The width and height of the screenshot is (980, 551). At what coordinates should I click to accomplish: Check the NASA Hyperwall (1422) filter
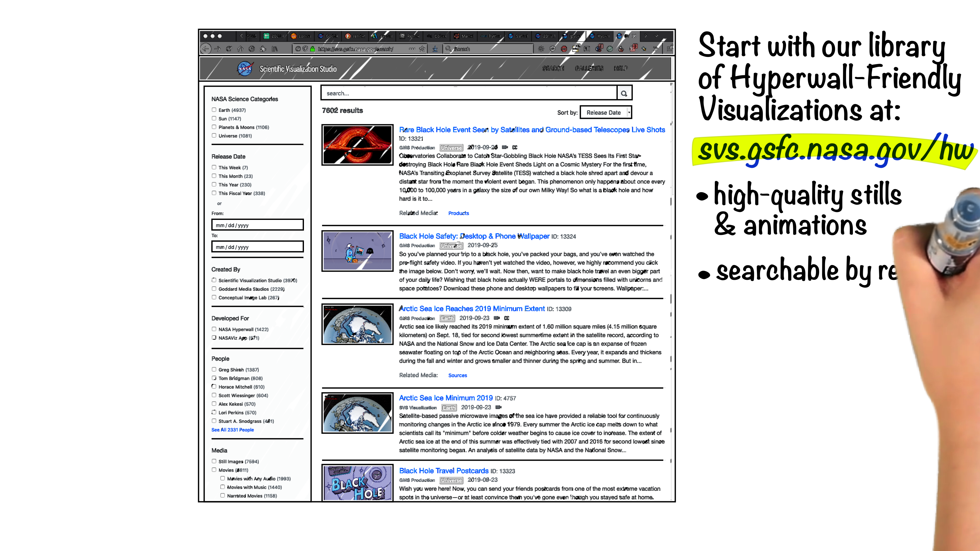[214, 329]
